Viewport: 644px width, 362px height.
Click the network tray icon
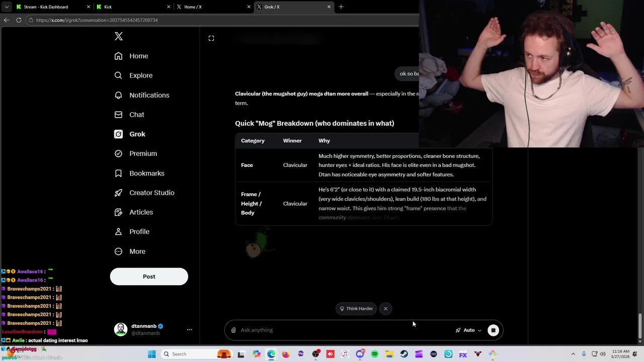click(x=594, y=354)
